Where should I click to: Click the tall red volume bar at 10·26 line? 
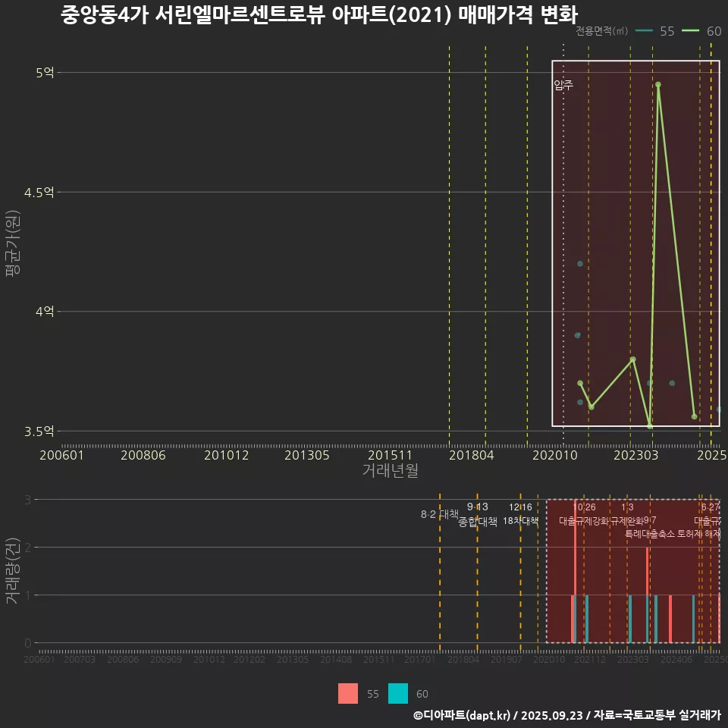575,576
